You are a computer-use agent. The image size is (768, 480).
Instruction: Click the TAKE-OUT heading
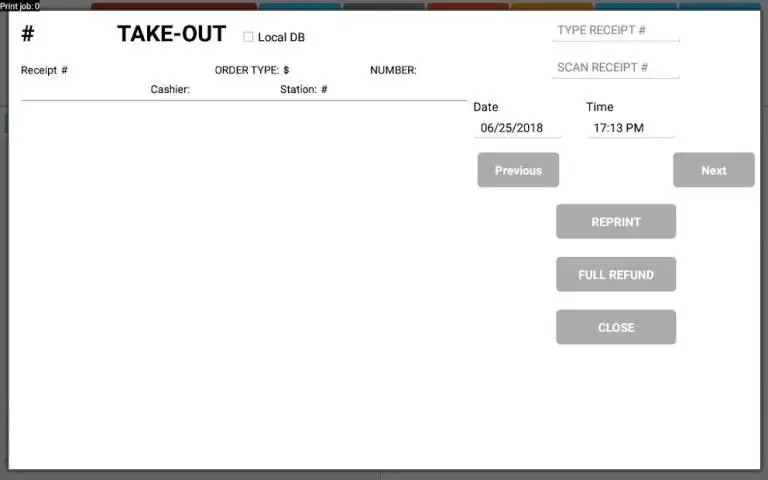[171, 34]
